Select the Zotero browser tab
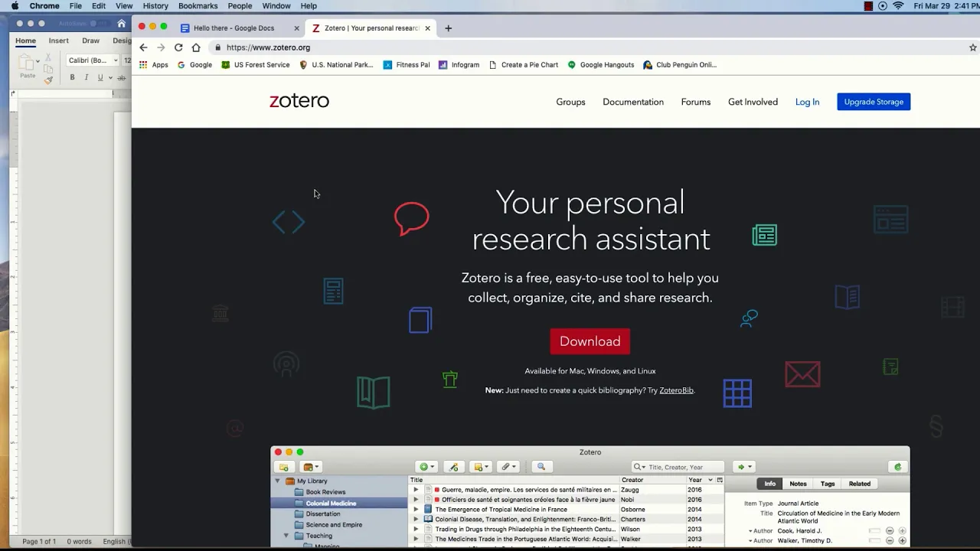Image resolution: width=980 pixels, height=551 pixels. (371, 28)
